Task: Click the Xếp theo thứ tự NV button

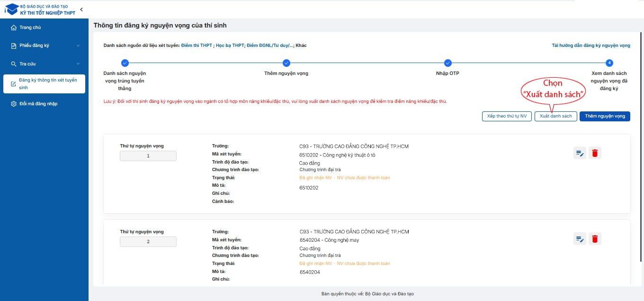Action: click(507, 116)
